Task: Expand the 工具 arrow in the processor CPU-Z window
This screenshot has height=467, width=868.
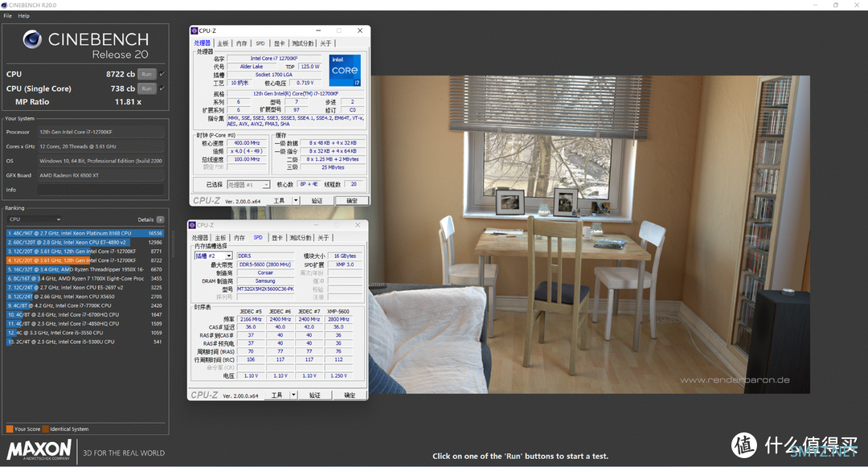Action: click(296, 201)
